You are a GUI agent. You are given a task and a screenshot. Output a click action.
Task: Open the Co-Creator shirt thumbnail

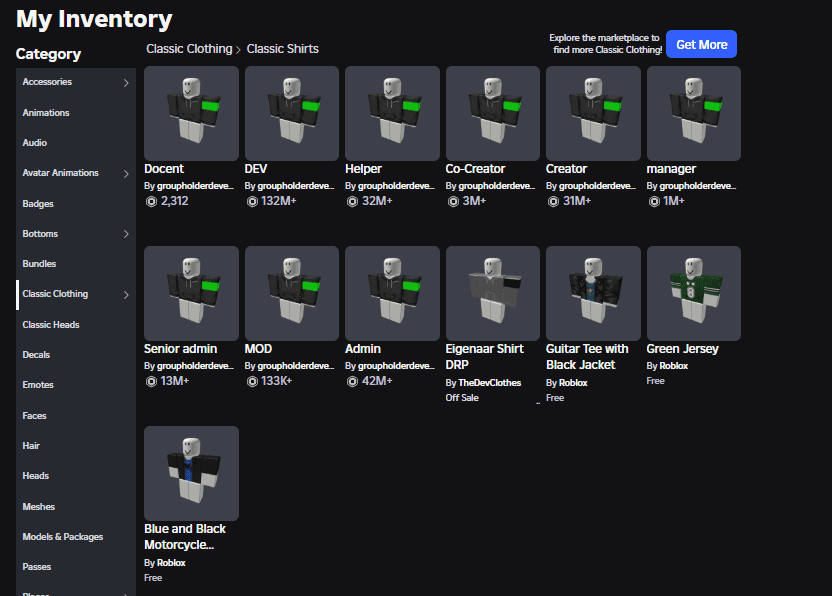click(493, 113)
